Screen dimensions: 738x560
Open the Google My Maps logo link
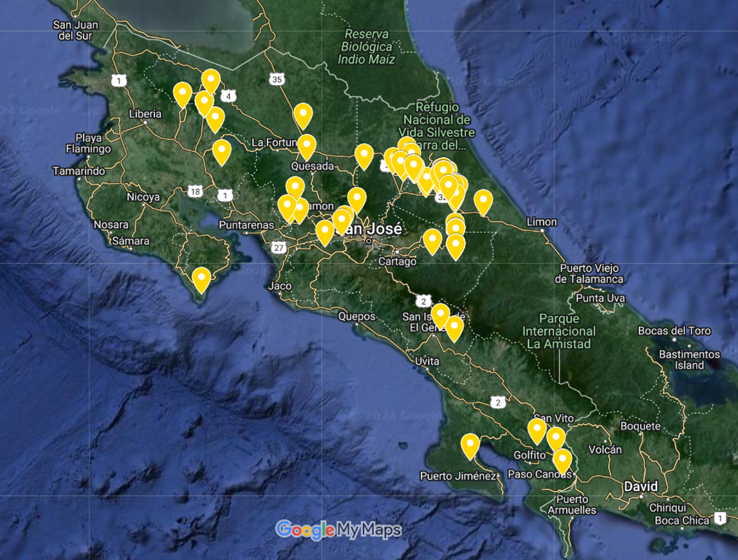(338, 530)
